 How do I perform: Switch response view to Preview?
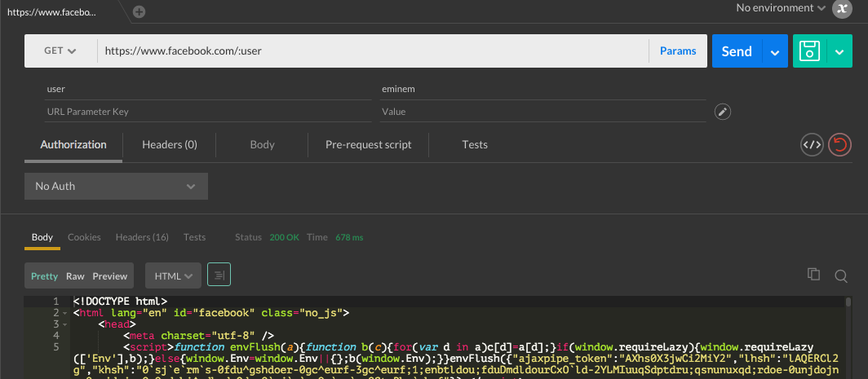[x=110, y=276]
